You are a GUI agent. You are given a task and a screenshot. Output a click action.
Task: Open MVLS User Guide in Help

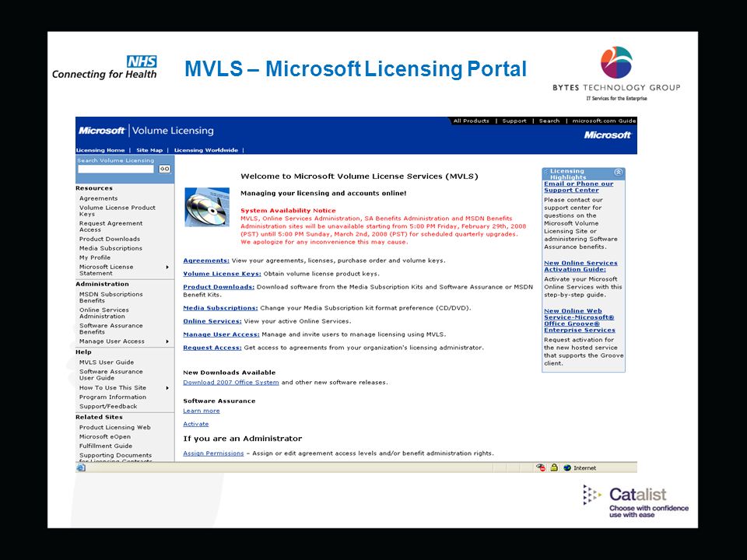click(107, 362)
